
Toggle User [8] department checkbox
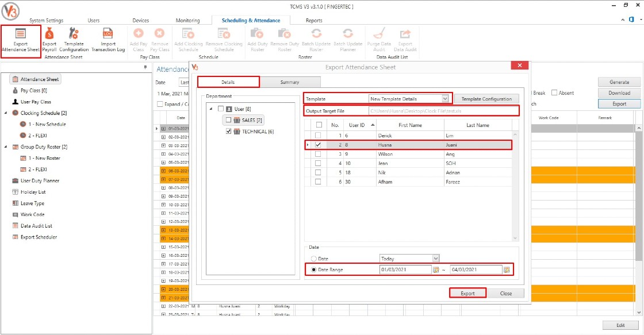point(221,109)
